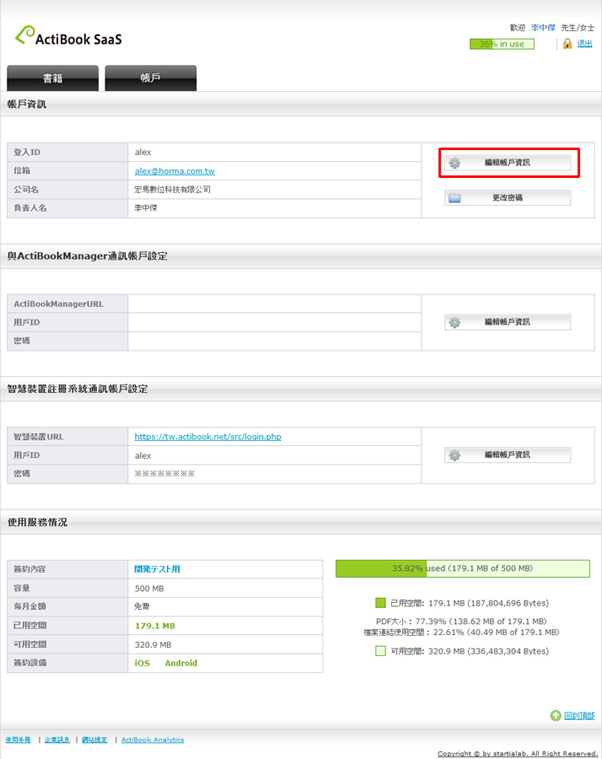
Task: Click the dark green 已用空間 legend swatch
Action: 380,603
